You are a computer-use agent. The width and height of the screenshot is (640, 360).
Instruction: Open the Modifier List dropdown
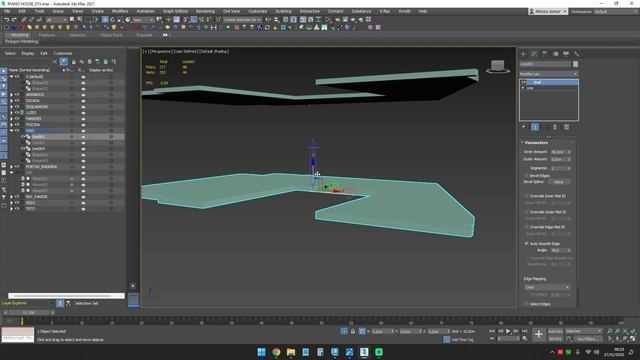[x=549, y=74]
